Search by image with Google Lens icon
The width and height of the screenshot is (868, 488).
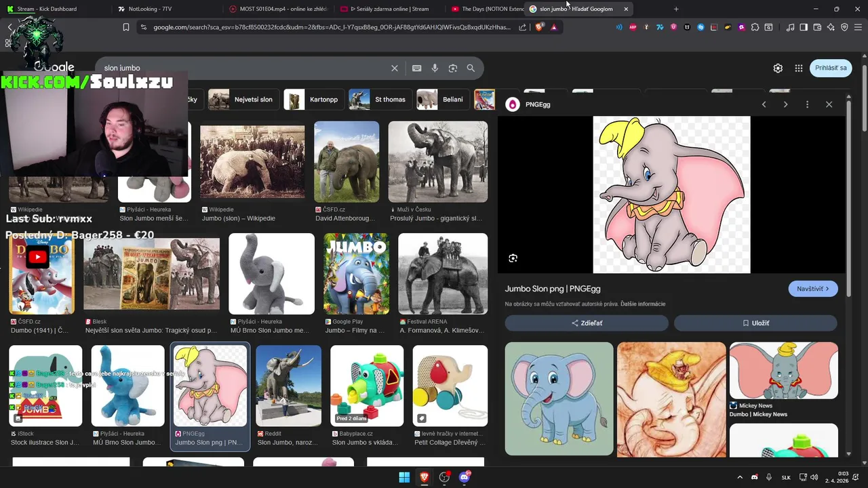pyautogui.click(x=453, y=68)
